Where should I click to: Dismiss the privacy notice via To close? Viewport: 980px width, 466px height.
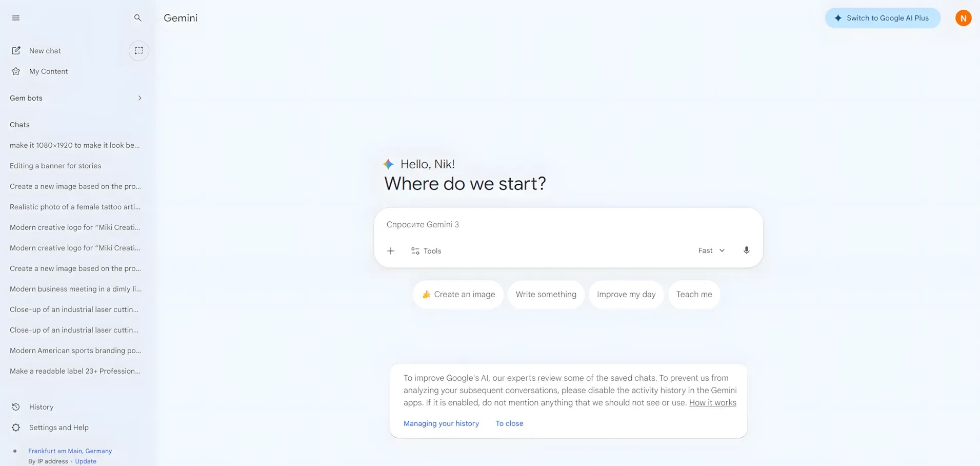(x=509, y=423)
